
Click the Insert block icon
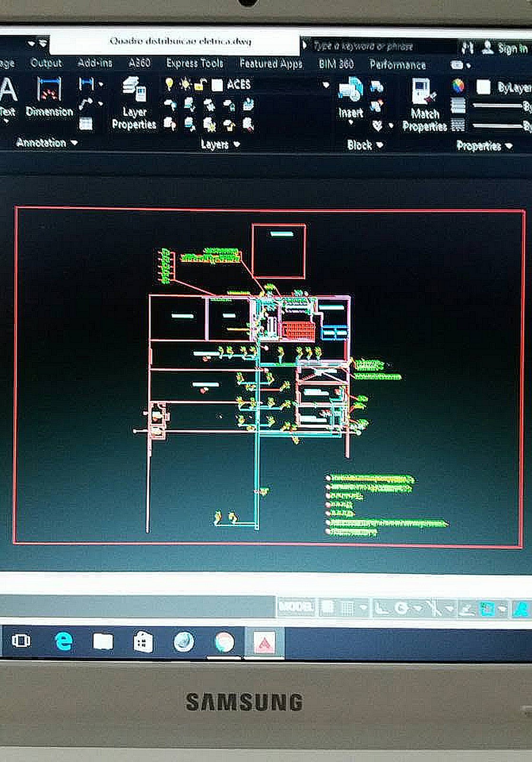point(351,98)
